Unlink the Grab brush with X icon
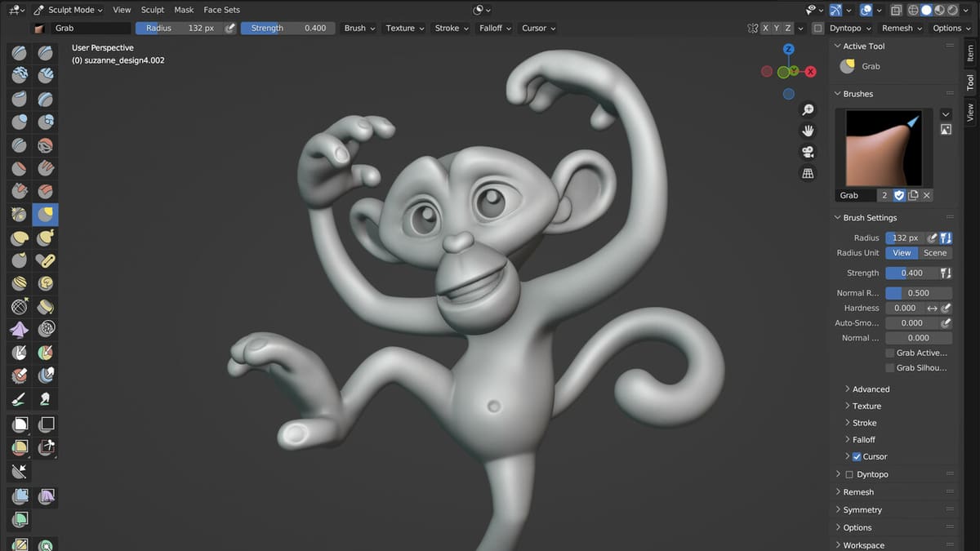Screen dimensions: 980x551 tap(926, 195)
